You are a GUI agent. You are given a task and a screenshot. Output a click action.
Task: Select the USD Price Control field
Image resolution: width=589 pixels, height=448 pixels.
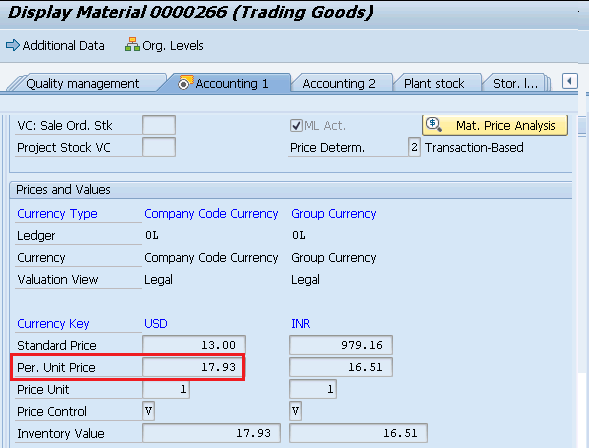(148, 411)
